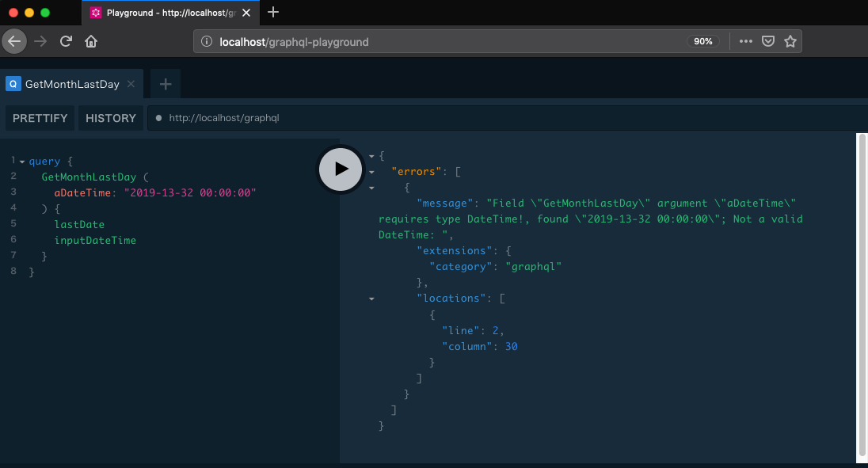Open a new browser tab
Image resolution: width=868 pixels, height=468 pixels.
tap(273, 12)
